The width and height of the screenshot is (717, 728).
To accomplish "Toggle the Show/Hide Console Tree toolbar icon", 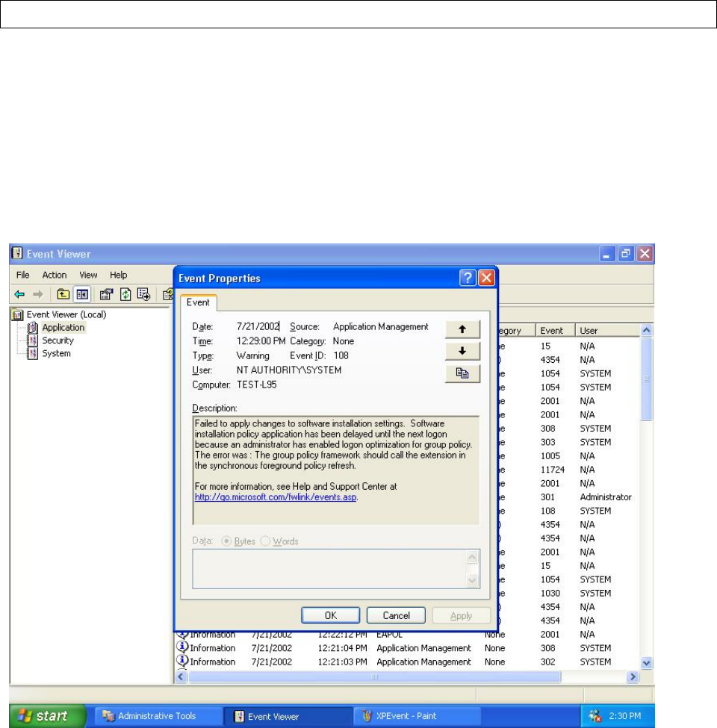I will pyautogui.click(x=82, y=294).
